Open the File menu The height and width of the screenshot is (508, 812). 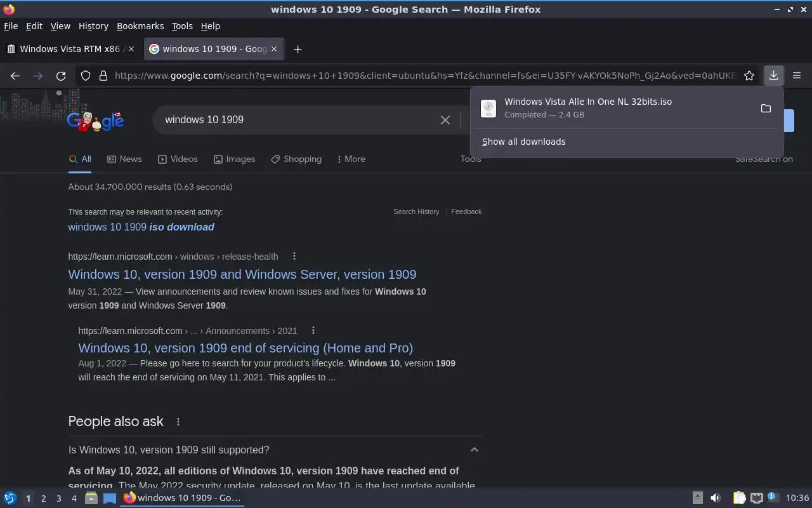[x=11, y=26]
